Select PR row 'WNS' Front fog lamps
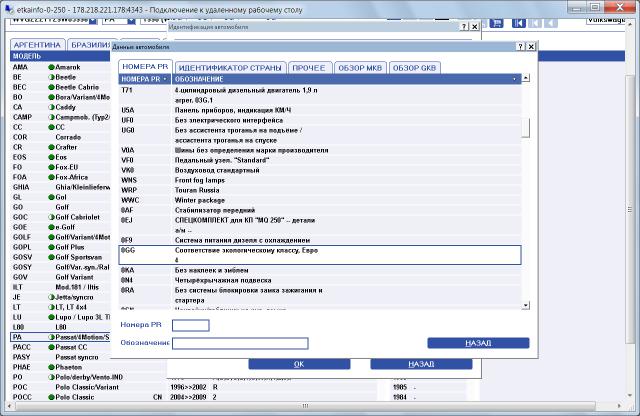 point(320,180)
